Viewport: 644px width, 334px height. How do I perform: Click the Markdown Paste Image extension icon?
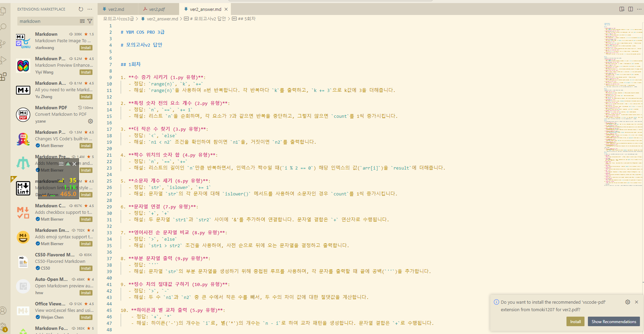tap(23, 41)
